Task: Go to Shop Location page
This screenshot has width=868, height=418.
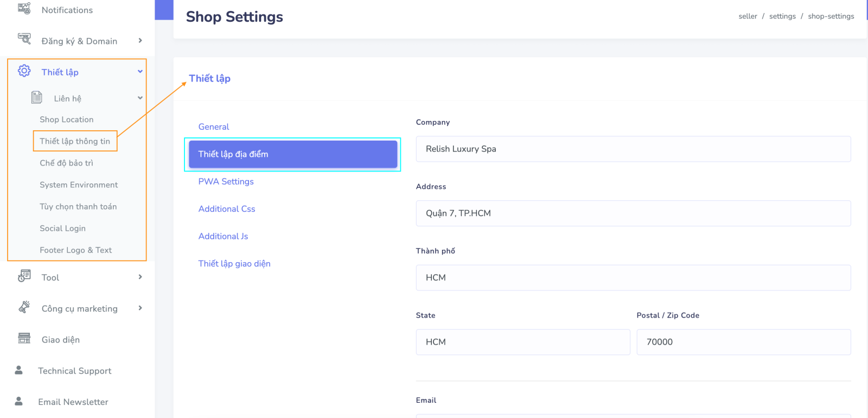Action: point(66,119)
